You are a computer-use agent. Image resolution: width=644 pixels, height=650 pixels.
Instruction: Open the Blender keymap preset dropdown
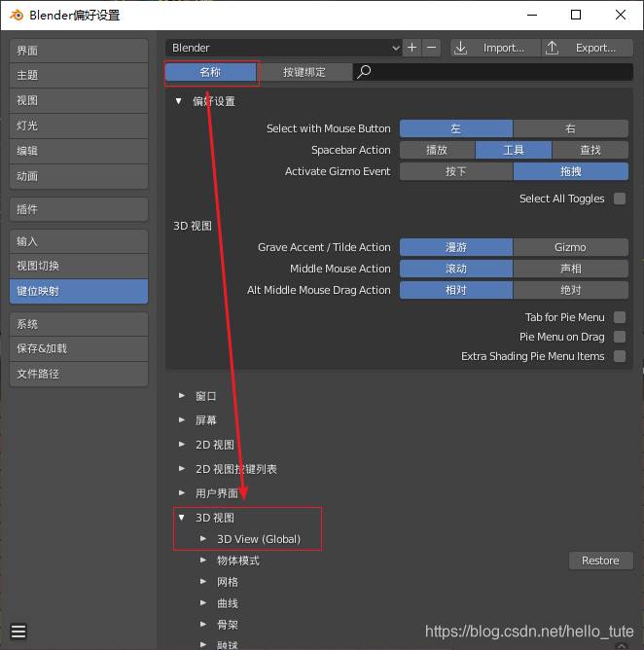tap(284, 48)
